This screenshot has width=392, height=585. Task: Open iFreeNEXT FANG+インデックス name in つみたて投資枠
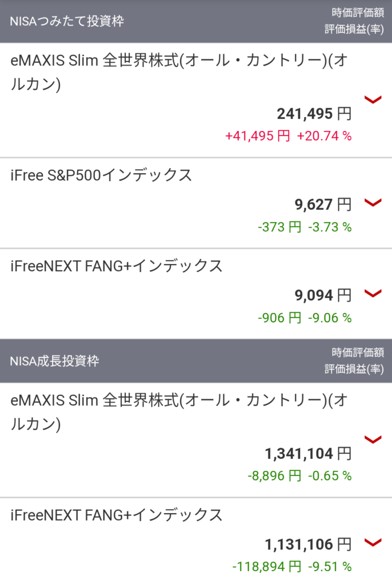click(117, 266)
